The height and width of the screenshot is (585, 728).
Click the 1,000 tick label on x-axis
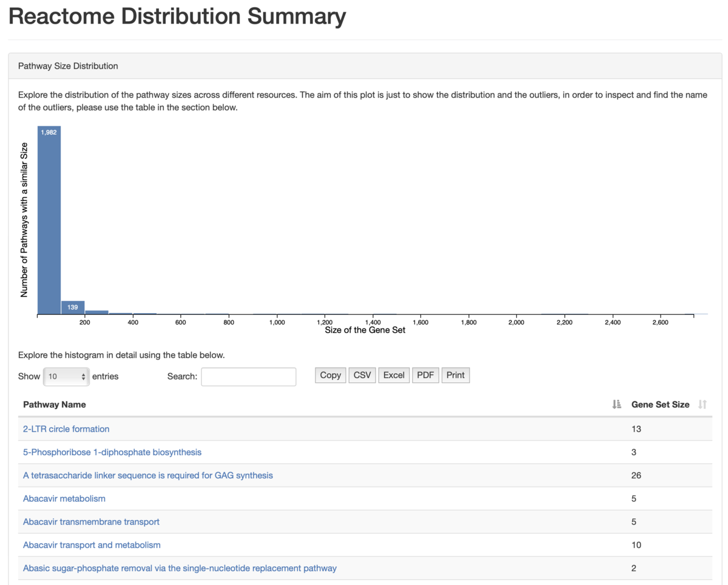[x=277, y=322]
